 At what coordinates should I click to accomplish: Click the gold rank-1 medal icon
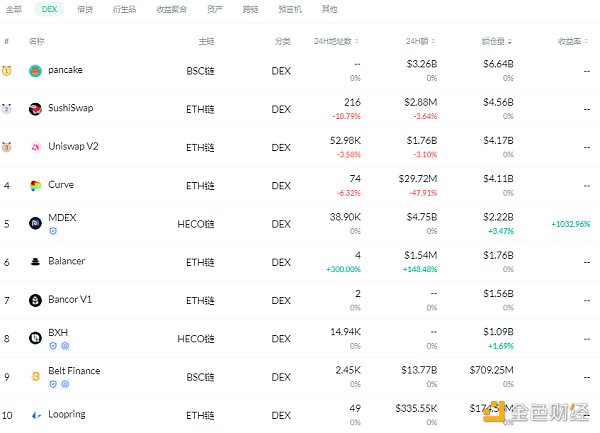pos(7,71)
